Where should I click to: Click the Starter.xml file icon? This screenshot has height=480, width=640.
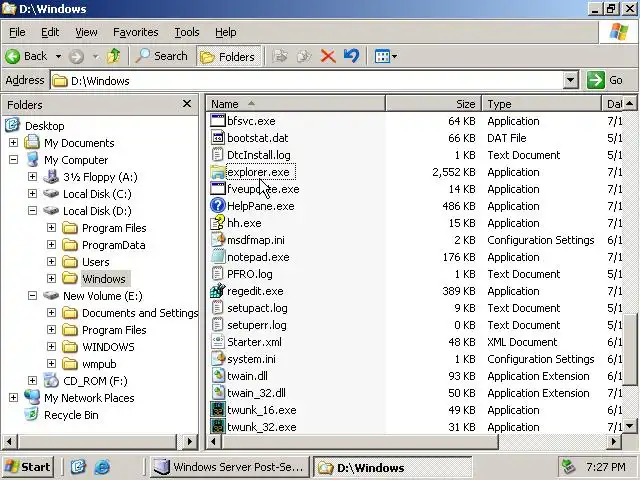pos(218,342)
